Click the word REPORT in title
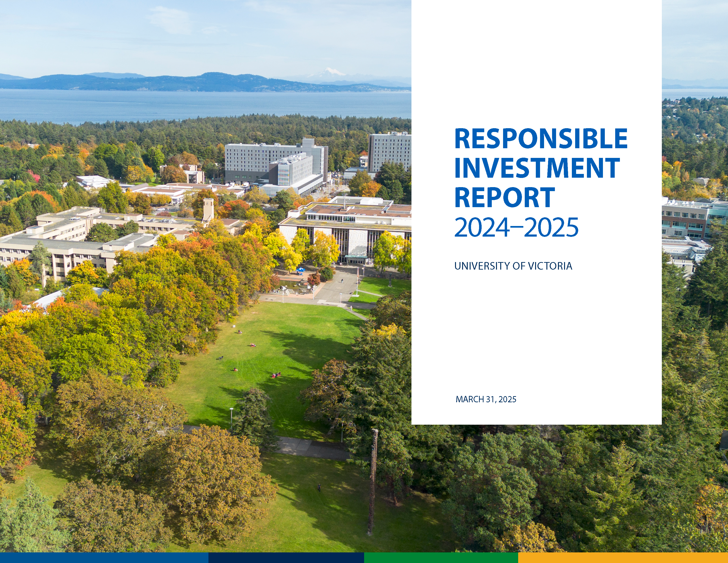 [x=504, y=197]
